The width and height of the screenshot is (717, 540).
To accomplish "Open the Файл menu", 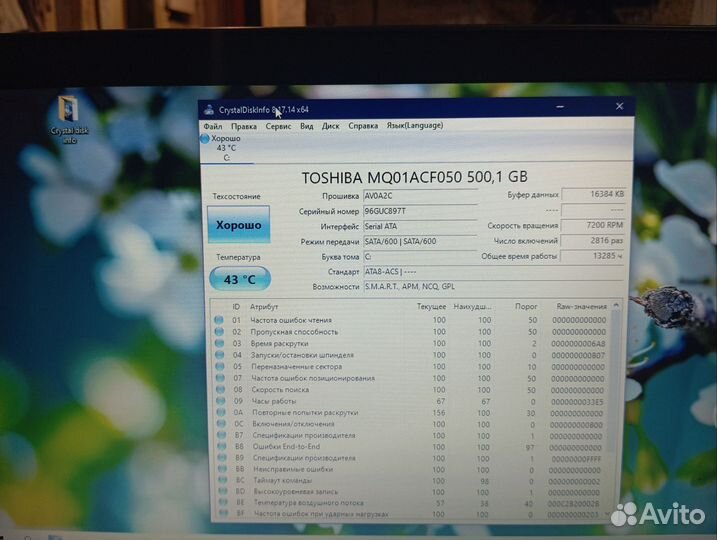I will click(x=213, y=126).
